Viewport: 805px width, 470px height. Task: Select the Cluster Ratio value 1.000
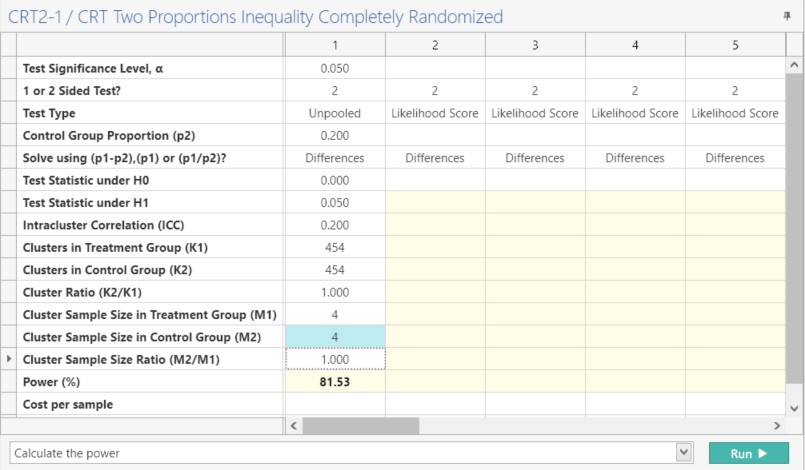[335, 292]
